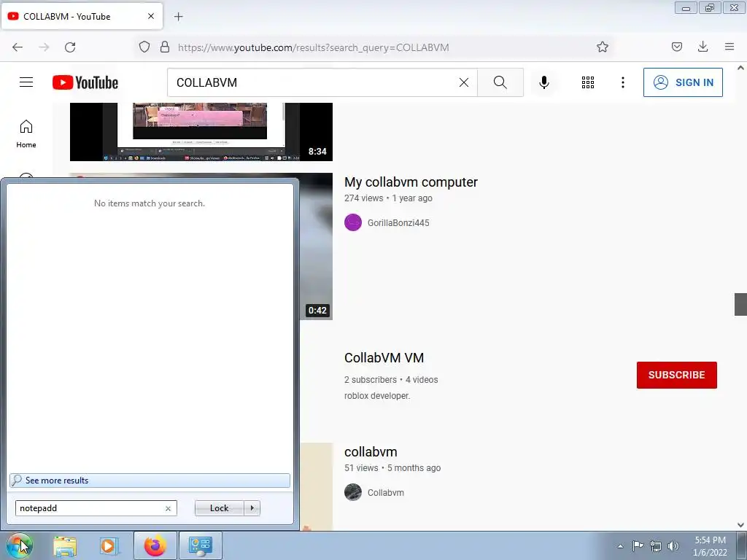Open a new browser tab
747x560 pixels.
(x=178, y=17)
